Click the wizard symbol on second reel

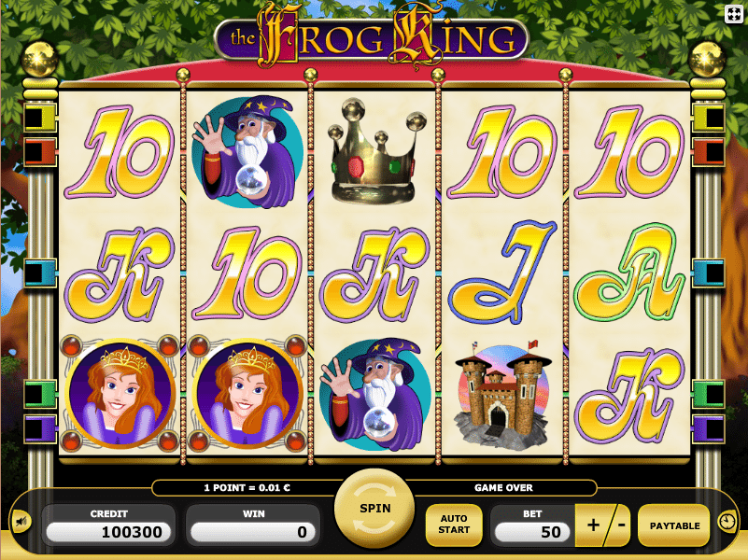pyautogui.click(x=247, y=151)
